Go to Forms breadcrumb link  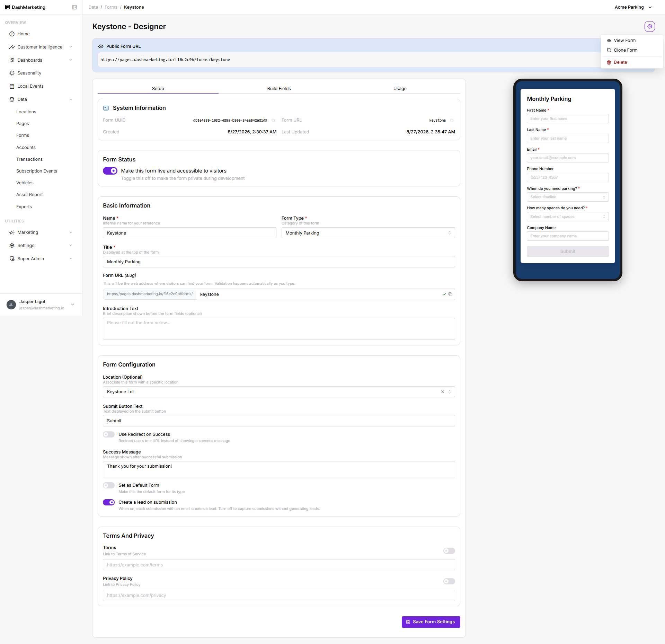[111, 7]
